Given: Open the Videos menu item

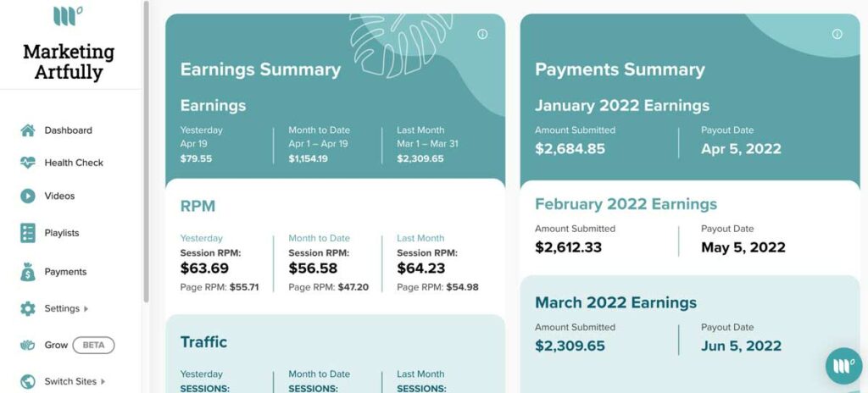Looking at the screenshot, I should (x=59, y=196).
